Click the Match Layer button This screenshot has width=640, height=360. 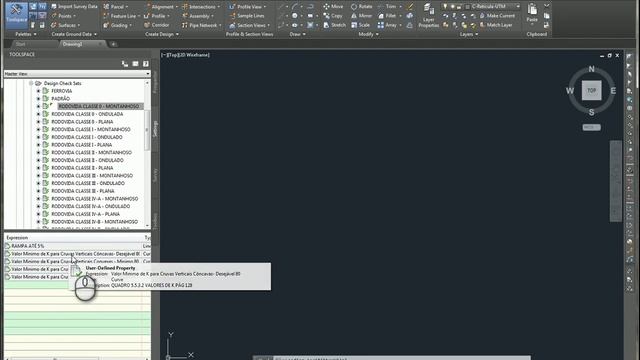click(x=496, y=25)
